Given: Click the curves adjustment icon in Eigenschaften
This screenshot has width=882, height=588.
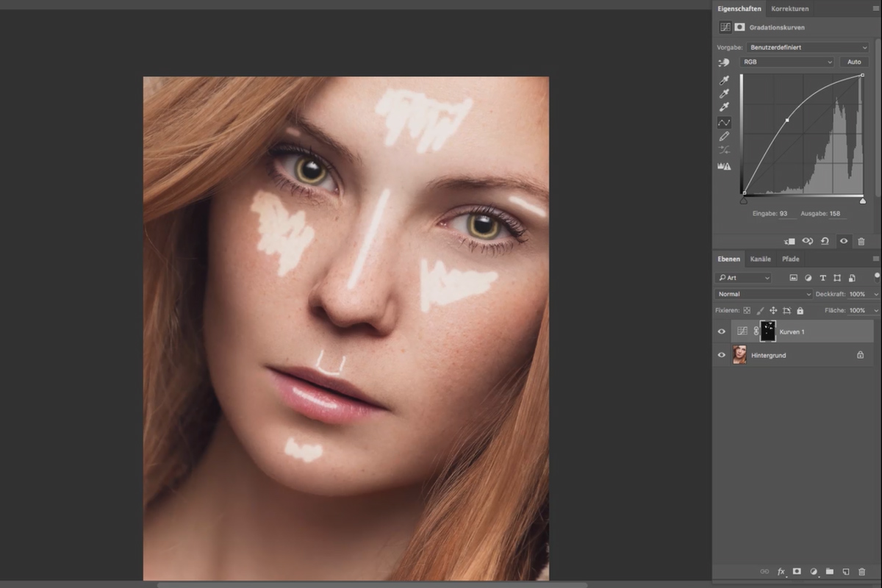Looking at the screenshot, I should coord(725,27).
